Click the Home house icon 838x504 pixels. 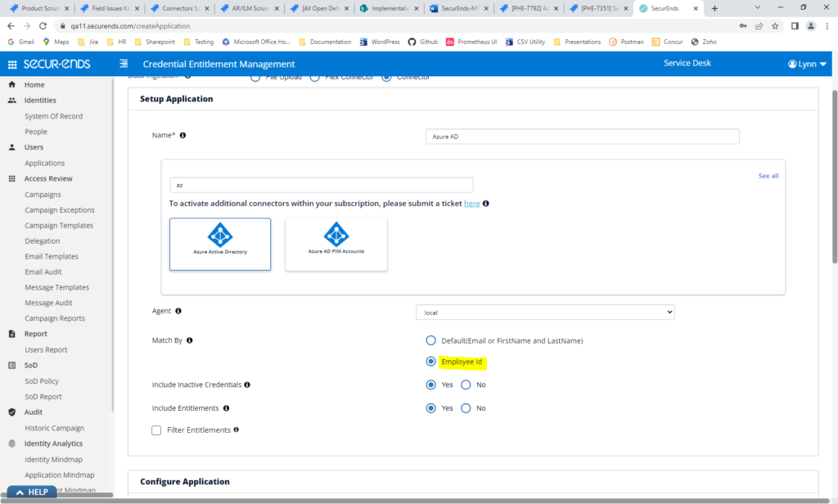11,84
